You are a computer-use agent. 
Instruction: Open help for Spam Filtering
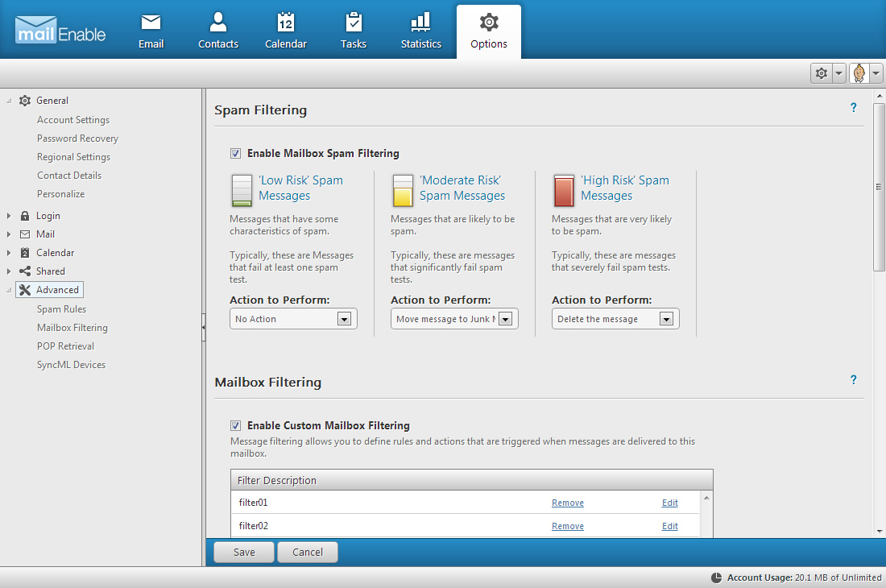click(853, 107)
